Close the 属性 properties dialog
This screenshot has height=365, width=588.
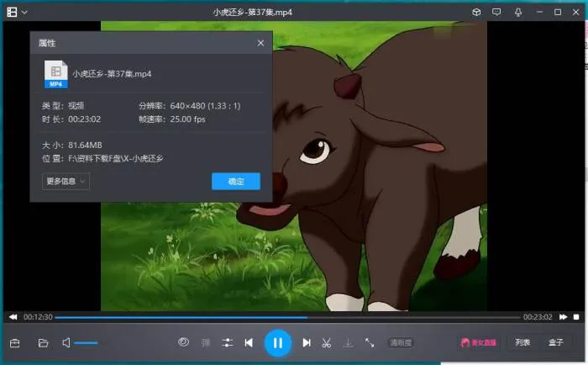[x=260, y=43]
